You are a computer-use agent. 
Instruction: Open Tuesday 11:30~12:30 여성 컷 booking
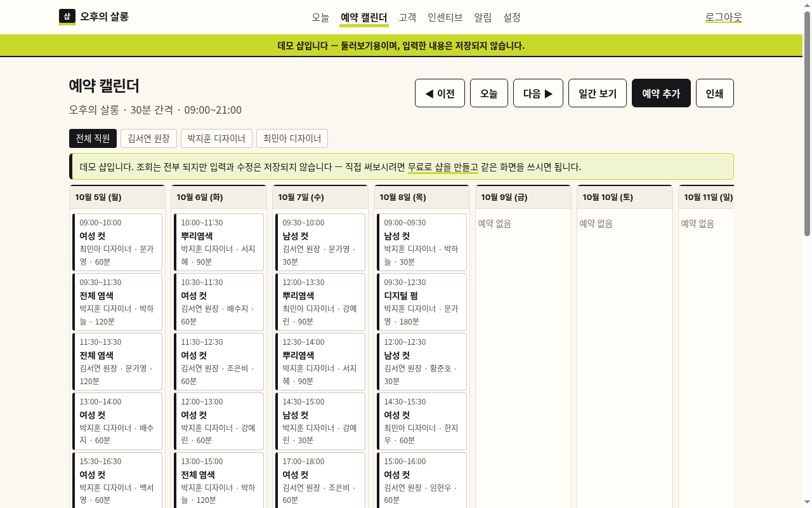click(219, 361)
